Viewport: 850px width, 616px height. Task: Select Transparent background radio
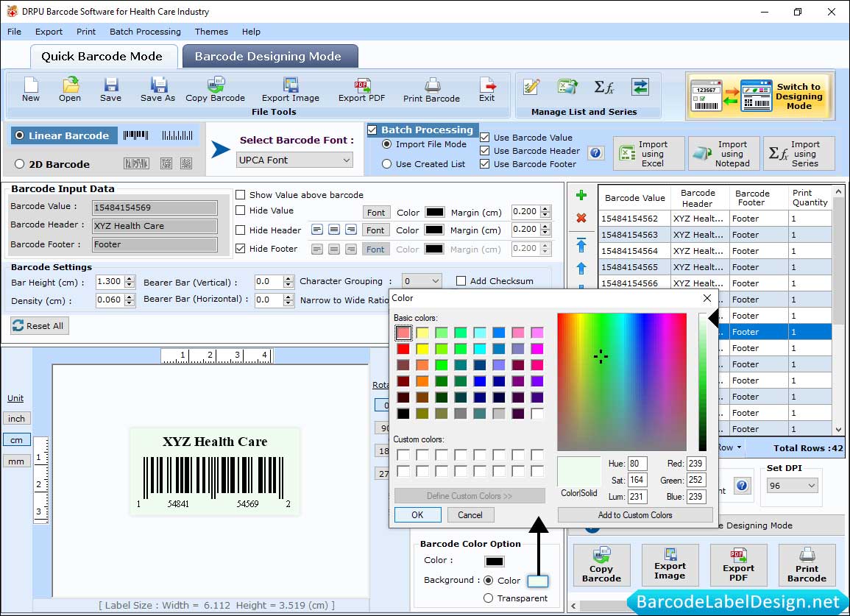pyautogui.click(x=489, y=598)
